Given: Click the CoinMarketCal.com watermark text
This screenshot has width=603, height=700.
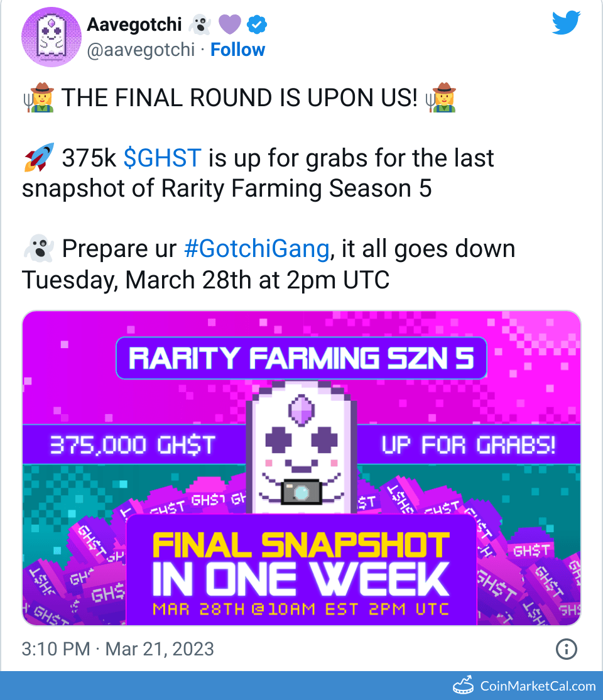Looking at the screenshot, I should 537,686.
